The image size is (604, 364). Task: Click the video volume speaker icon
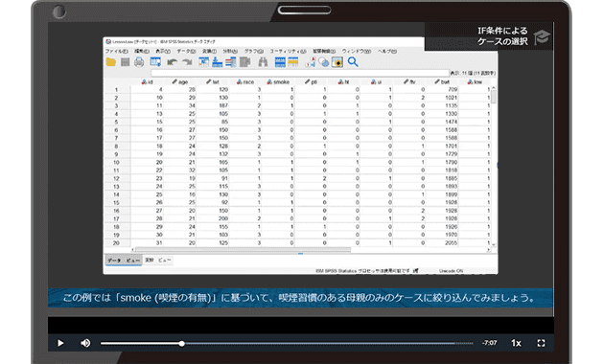[85, 343]
